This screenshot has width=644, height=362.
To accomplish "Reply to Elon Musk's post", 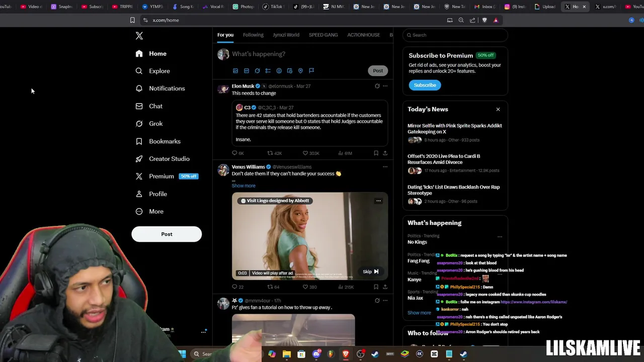I will [x=237, y=153].
